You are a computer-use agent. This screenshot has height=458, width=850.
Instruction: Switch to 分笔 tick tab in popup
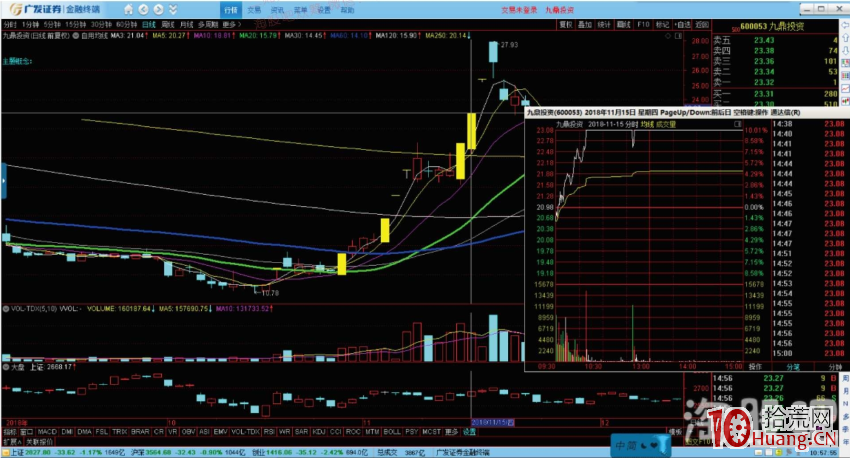pos(793,366)
